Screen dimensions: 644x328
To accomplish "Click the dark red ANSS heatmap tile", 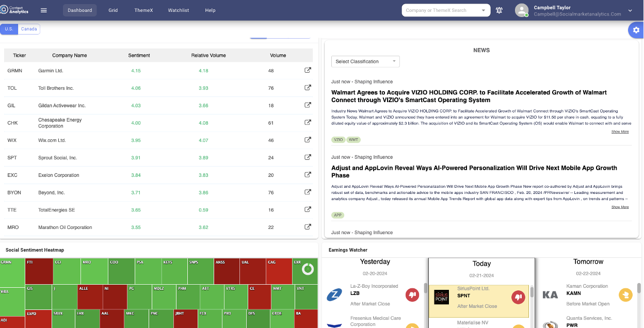I will 227,271.
